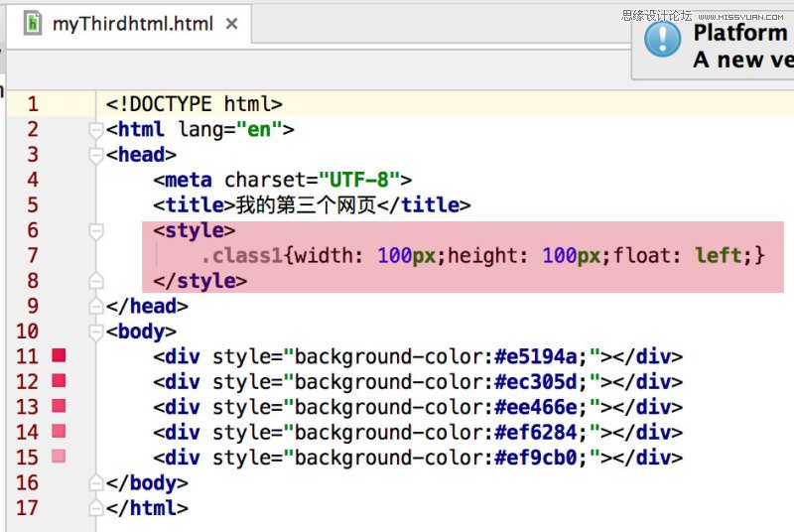
Task: Collapse the <body> block fold marker
Action: pyautogui.click(x=96, y=332)
